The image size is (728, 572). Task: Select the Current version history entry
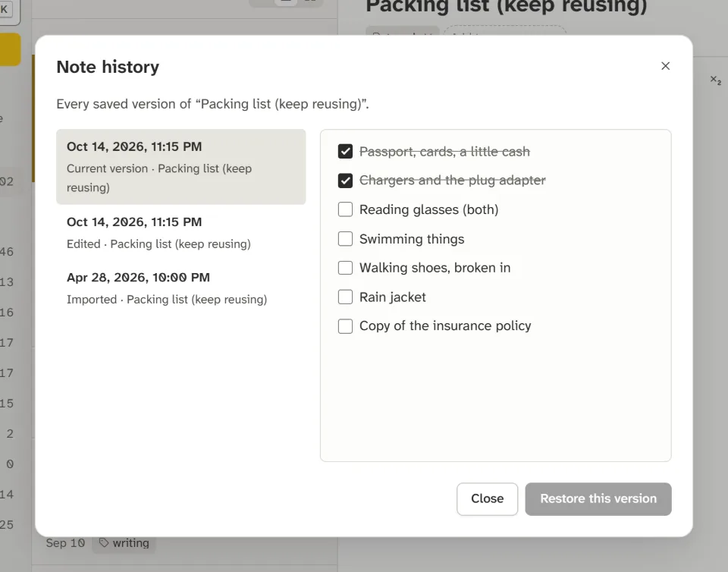(x=181, y=167)
